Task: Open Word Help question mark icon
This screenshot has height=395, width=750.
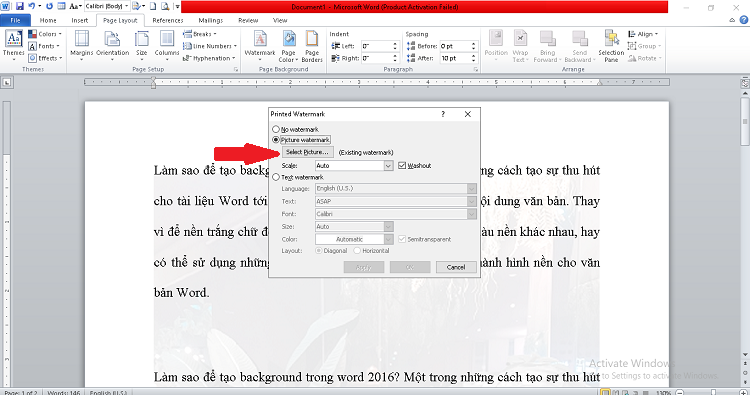Action: [x=743, y=20]
